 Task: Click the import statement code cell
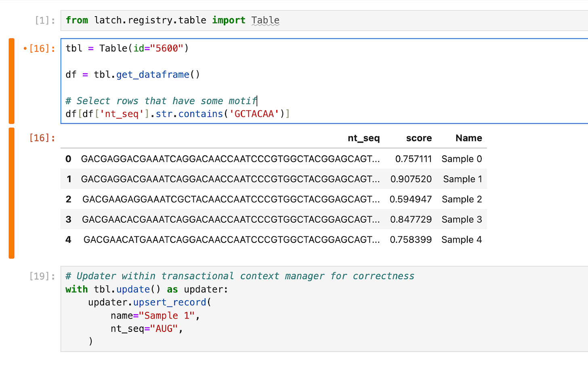tap(324, 20)
